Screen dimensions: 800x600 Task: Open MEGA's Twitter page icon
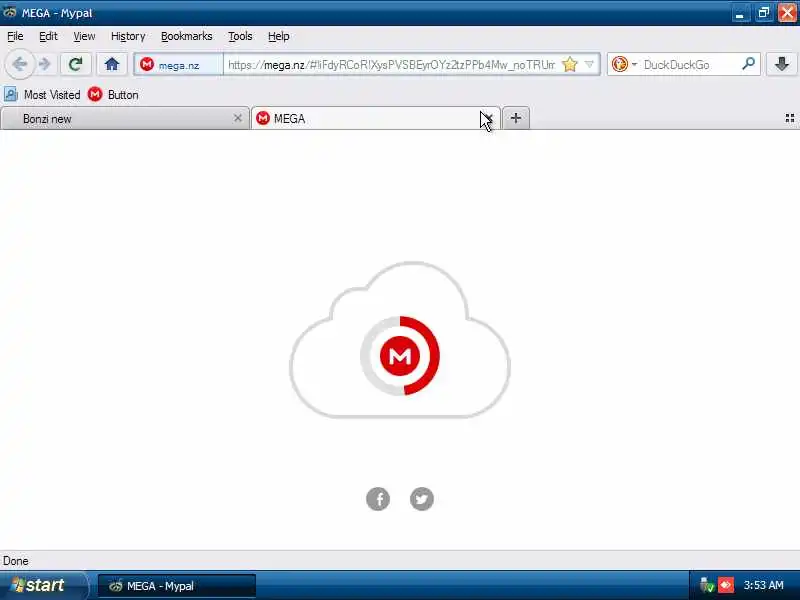pos(422,499)
